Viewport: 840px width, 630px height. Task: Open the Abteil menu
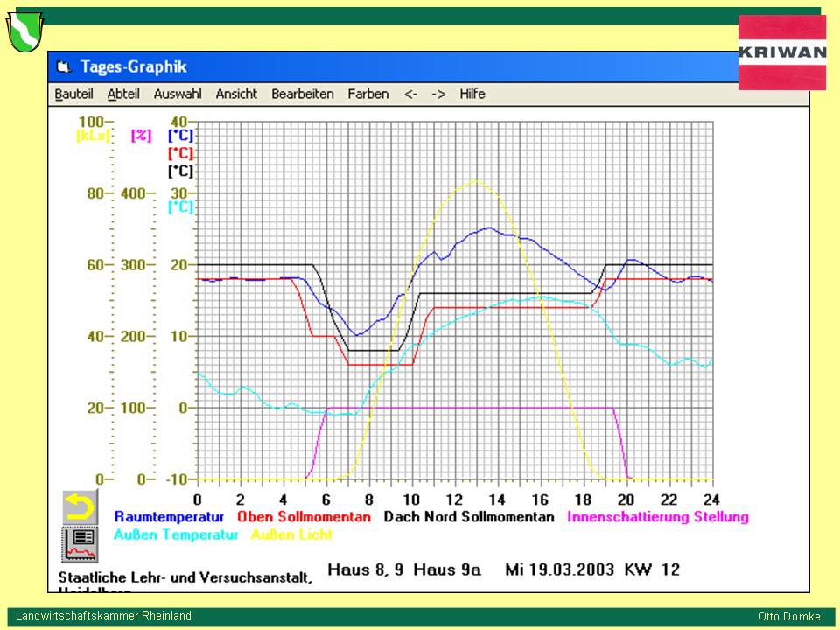click(123, 94)
